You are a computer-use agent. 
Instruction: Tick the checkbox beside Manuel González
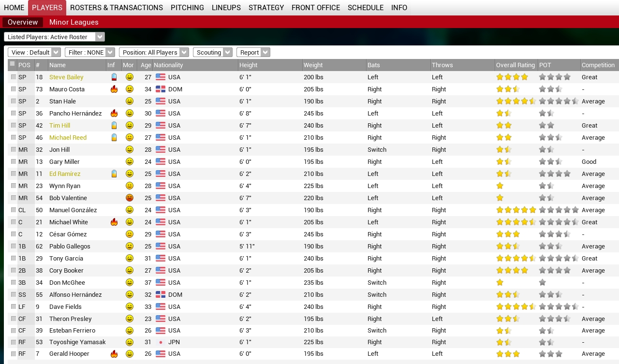coord(14,210)
